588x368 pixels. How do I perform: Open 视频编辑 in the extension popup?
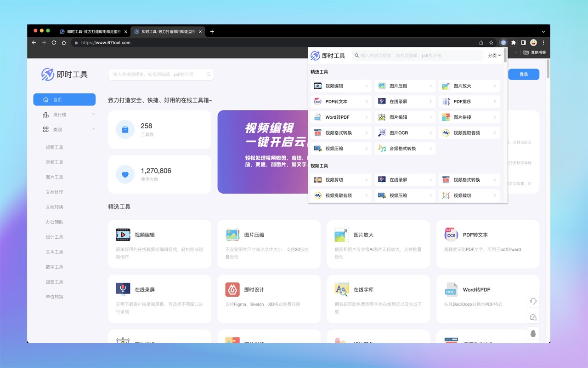coord(341,86)
